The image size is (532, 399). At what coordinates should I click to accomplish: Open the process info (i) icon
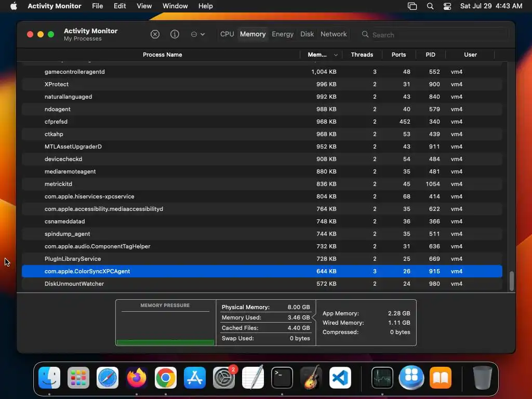175,34
